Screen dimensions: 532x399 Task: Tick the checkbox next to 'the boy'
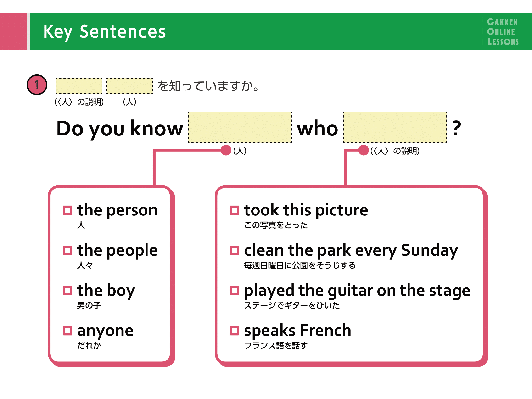point(67,291)
